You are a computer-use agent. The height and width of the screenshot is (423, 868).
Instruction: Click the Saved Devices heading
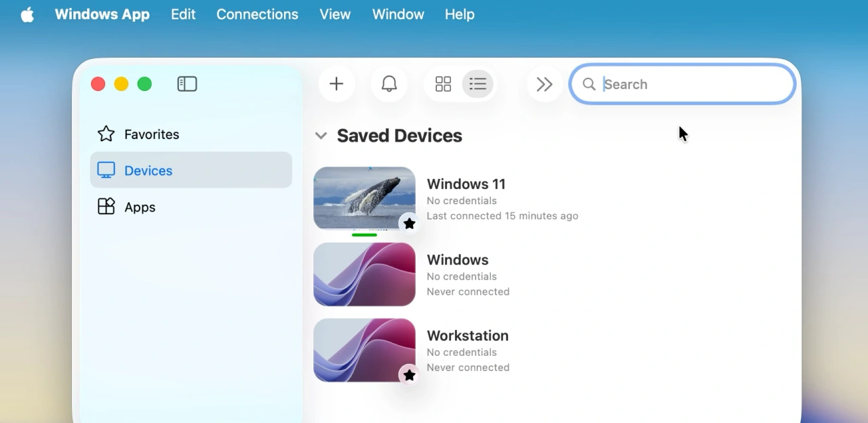pyautogui.click(x=399, y=136)
